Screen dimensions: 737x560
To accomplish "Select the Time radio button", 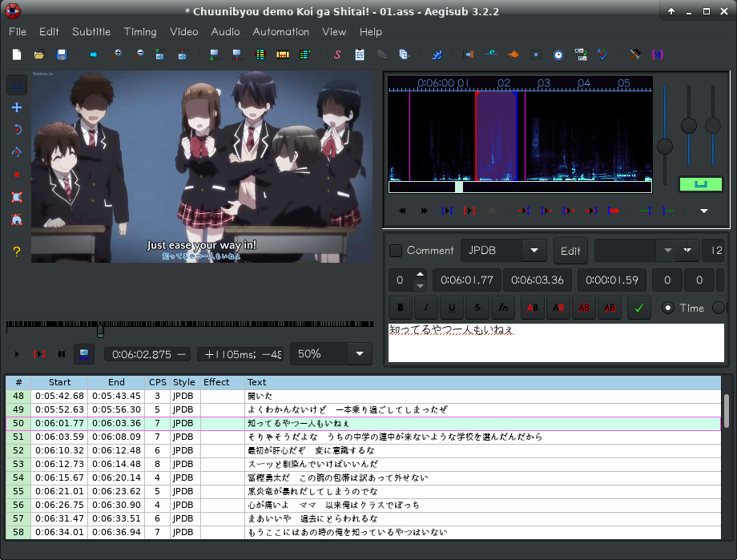I will pos(667,308).
